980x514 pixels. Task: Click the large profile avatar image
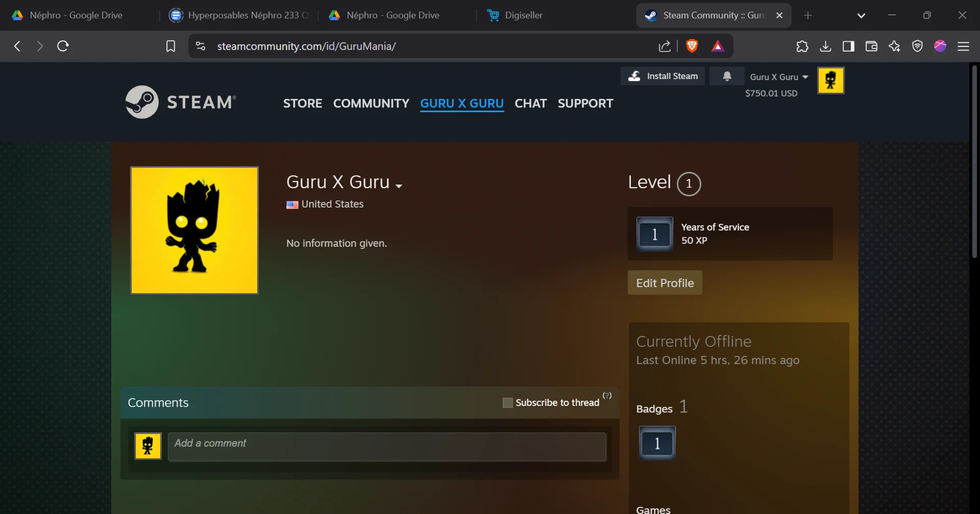point(194,230)
